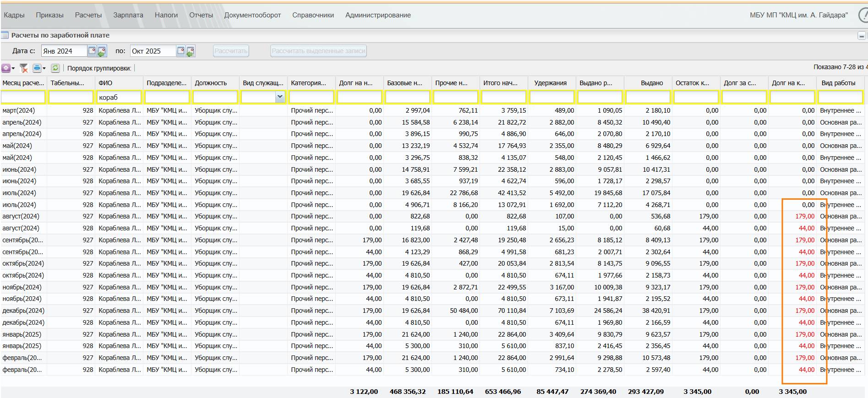Open the print options dropdown arrow
The image size is (868, 398).
(44, 69)
